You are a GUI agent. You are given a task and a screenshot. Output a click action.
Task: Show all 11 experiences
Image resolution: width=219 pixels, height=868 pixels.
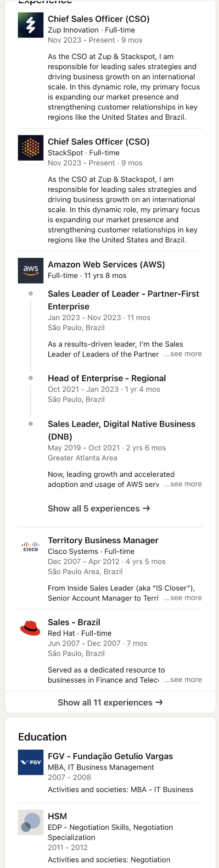coord(110,702)
